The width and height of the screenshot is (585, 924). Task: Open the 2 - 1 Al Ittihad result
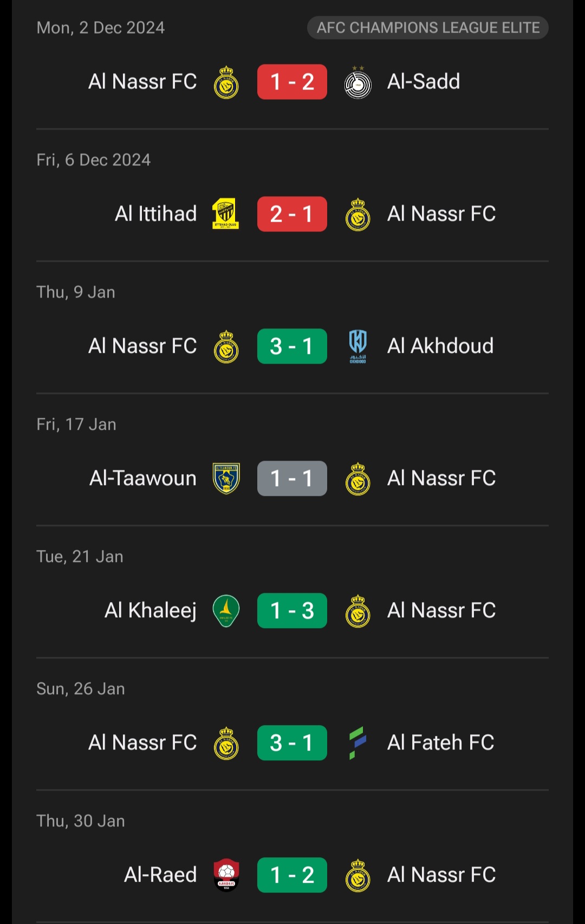(x=292, y=214)
